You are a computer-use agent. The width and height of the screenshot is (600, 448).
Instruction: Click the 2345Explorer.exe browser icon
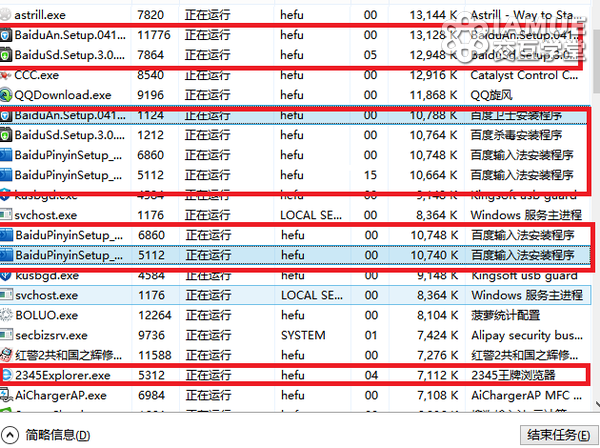tap(7, 375)
